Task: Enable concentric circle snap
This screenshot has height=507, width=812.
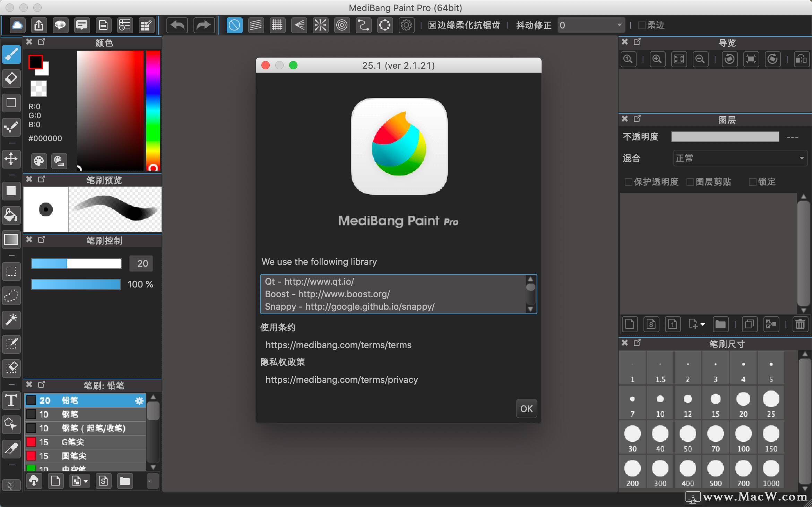Action: coord(342,25)
